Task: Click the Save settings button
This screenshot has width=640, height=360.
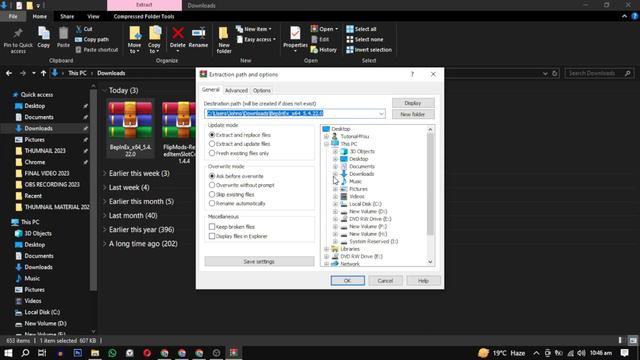Action: (259, 261)
